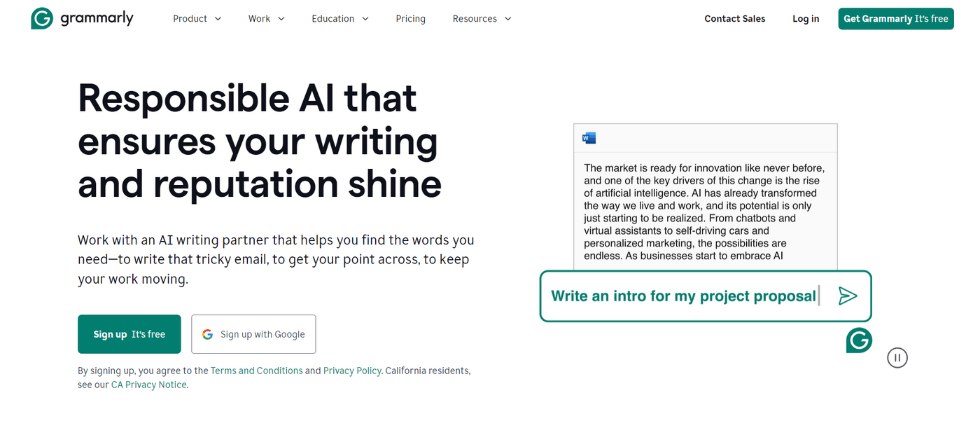Open the Privacy Policy link
The width and height of the screenshot is (980, 442).
click(x=352, y=371)
